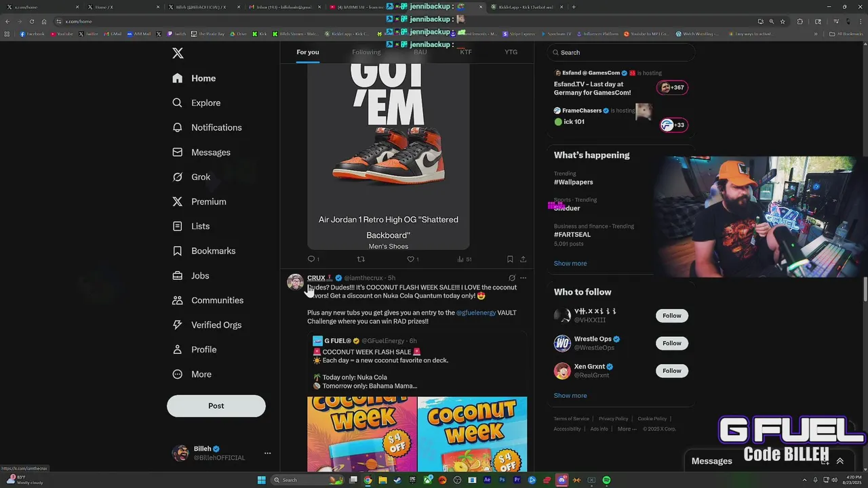Like the Air Jordan post
This screenshot has height=488, width=868.
tap(410, 259)
